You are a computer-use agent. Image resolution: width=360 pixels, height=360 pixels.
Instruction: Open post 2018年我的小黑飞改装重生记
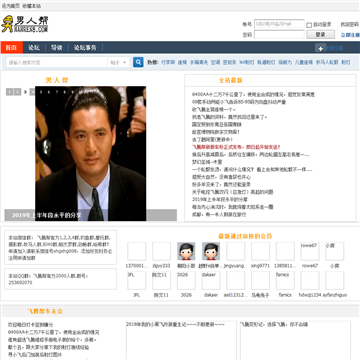175,324
